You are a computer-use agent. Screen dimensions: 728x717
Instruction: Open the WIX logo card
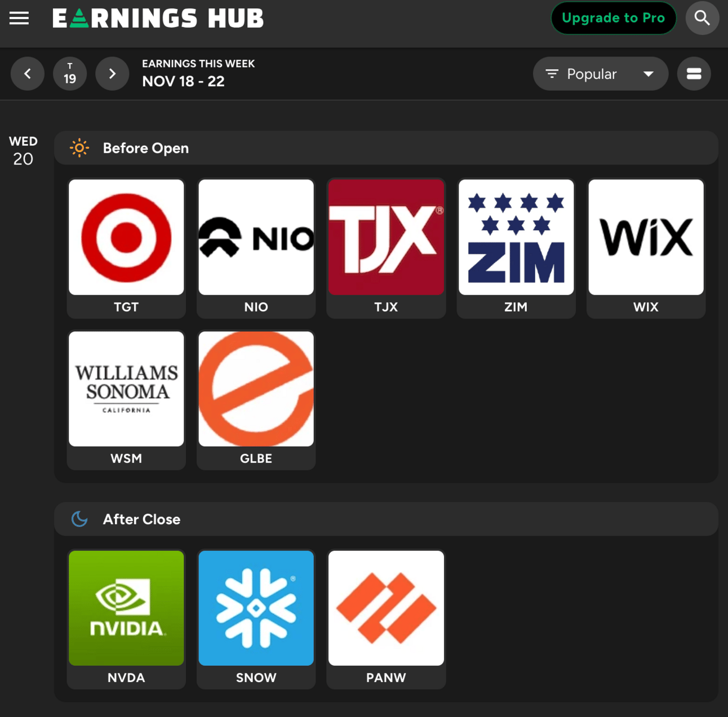[x=646, y=248]
